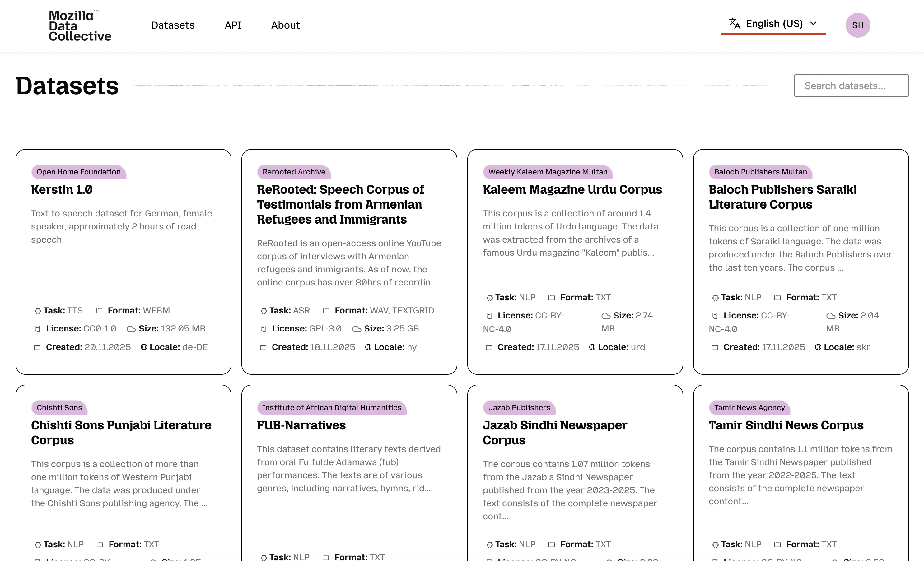Viewport: 924px width, 561px height.
Task: Open the English (US) language dropdown
Action: point(774,24)
